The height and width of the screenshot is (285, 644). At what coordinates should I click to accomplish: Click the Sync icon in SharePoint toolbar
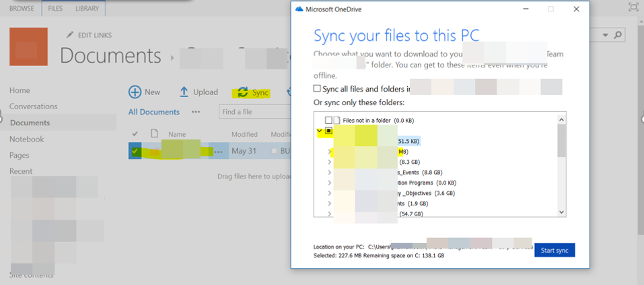tap(243, 92)
